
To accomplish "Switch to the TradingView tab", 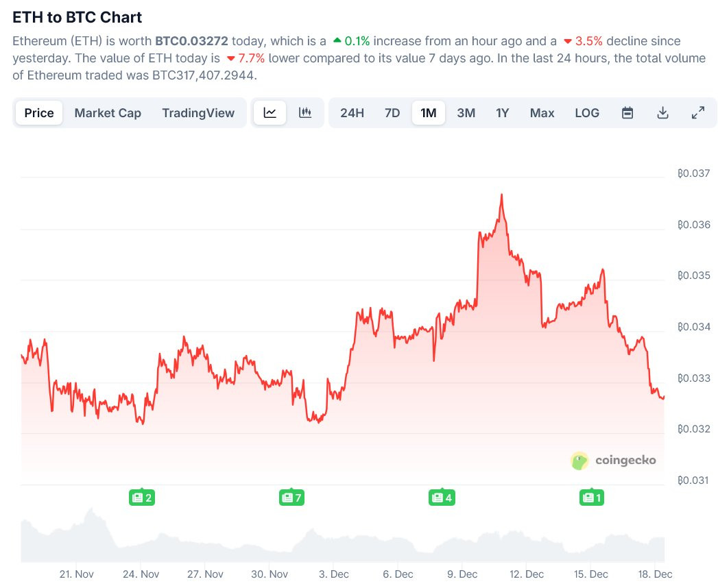I will pyautogui.click(x=198, y=112).
